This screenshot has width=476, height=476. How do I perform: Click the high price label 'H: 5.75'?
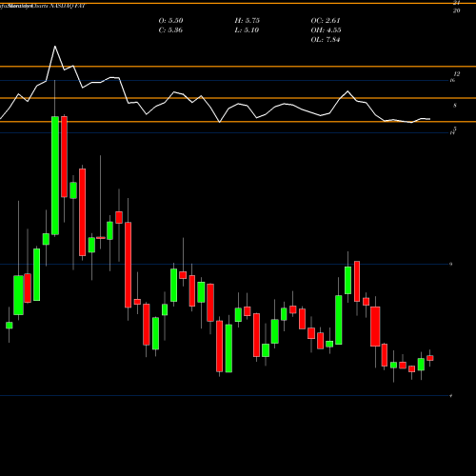click(x=248, y=21)
